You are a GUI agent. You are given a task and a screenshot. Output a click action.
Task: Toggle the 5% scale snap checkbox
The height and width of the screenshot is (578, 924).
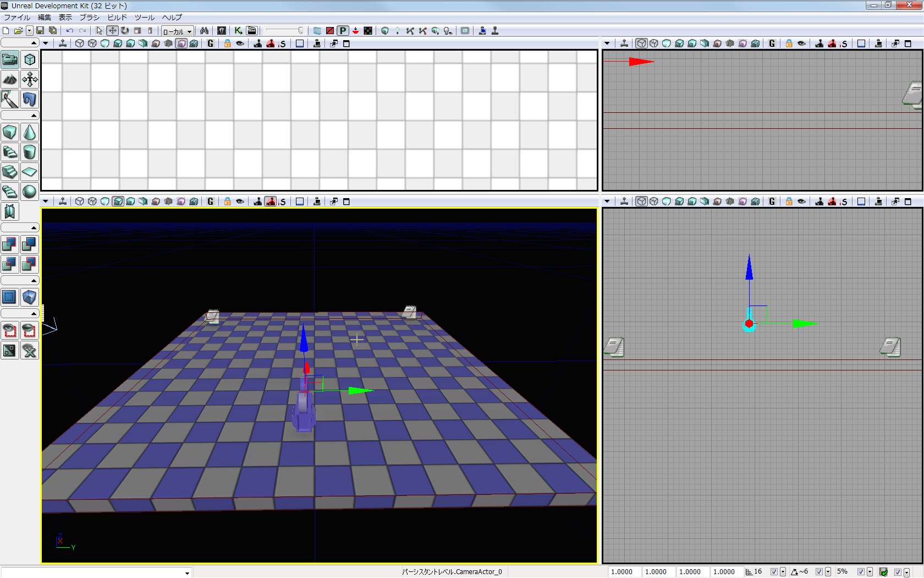click(861, 572)
